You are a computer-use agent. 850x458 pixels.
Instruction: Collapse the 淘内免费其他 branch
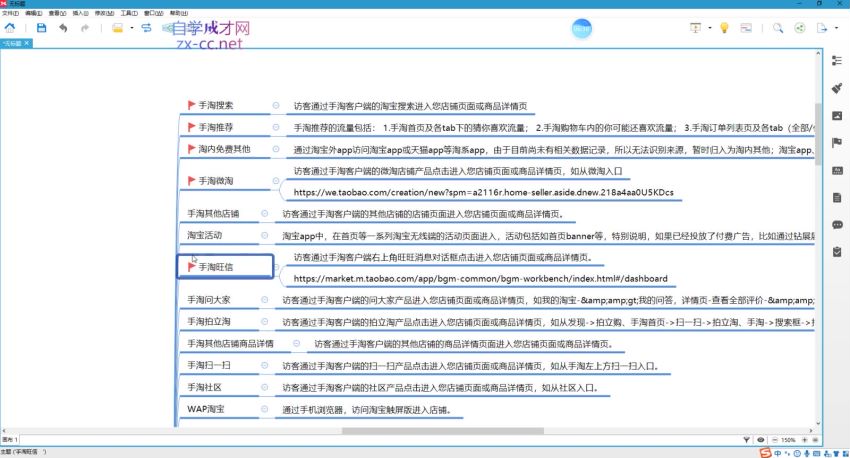(x=275, y=149)
